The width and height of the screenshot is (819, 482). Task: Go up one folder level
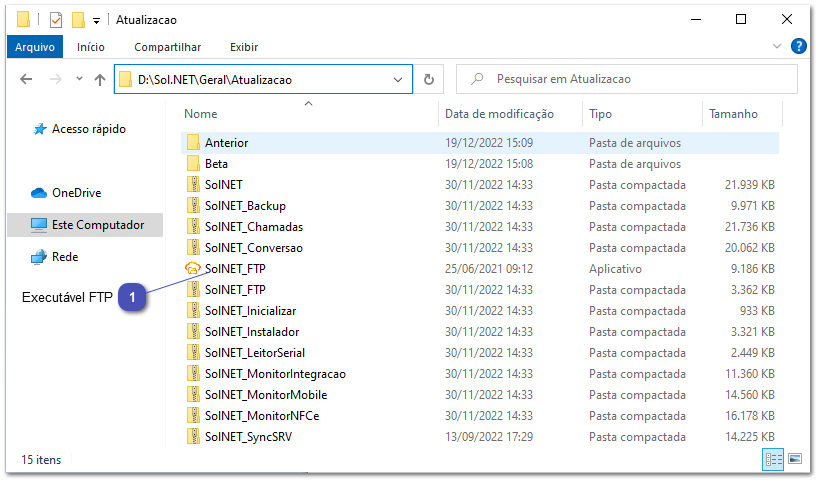tap(100, 79)
